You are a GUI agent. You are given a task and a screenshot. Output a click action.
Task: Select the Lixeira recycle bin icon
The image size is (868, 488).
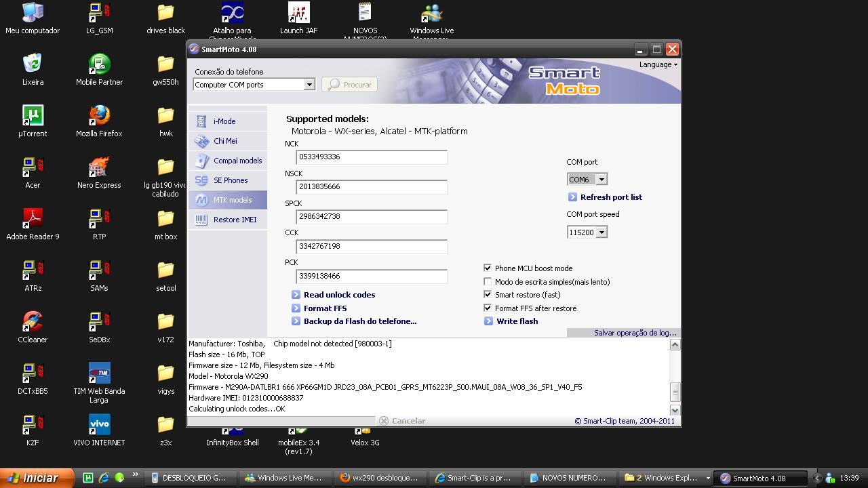(x=33, y=70)
